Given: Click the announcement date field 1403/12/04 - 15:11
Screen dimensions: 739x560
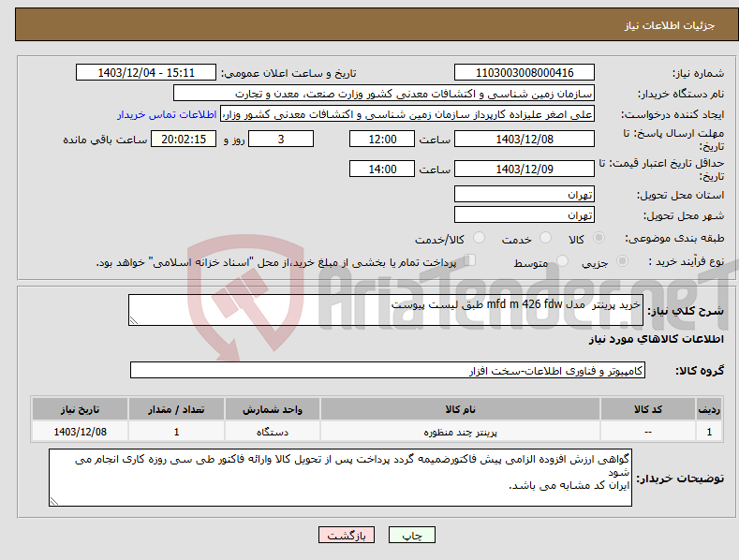Looking at the screenshot, I should (x=145, y=73).
